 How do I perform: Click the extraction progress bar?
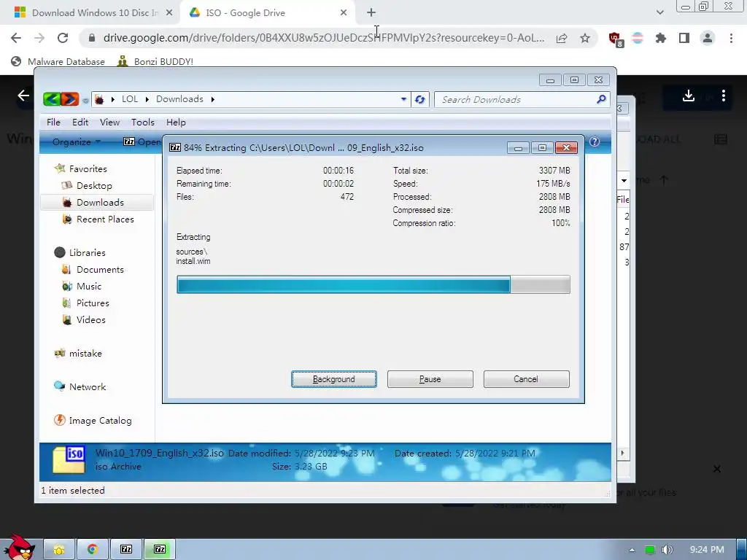pos(373,285)
